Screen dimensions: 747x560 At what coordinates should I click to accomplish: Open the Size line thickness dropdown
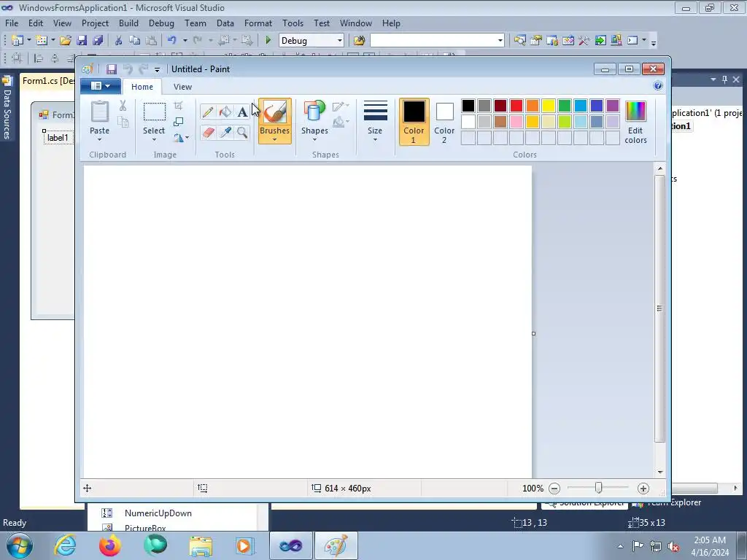[x=375, y=122]
